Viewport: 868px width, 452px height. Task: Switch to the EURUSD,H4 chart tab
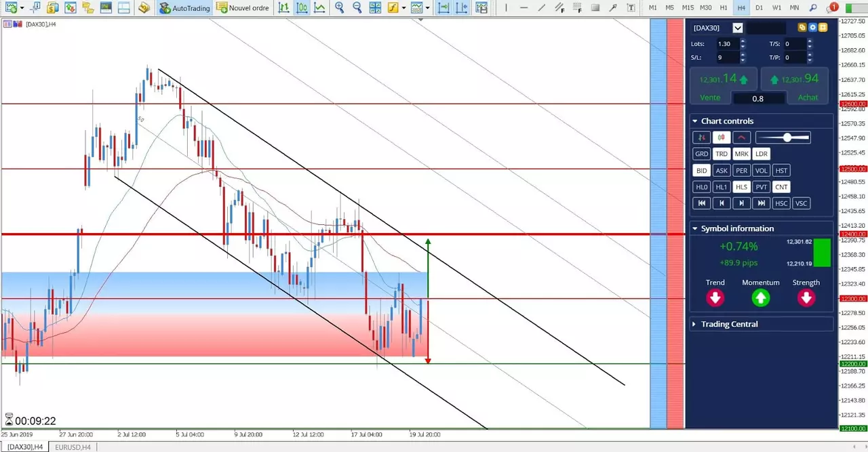73,447
